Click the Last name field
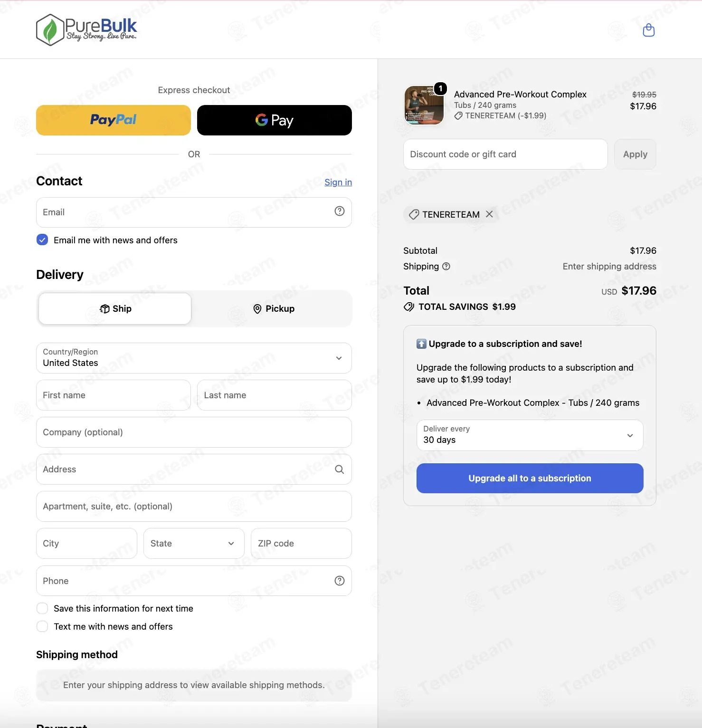Image resolution: width=702 pixels, height=728 pixels. coord(274,395)
